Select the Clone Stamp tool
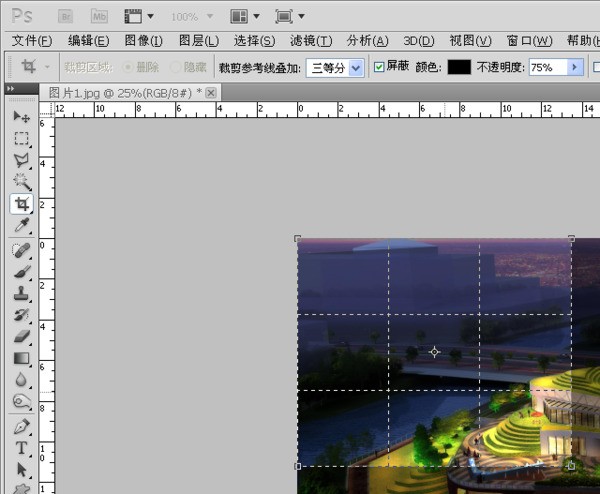600x494 pixels. click(21, 293)
